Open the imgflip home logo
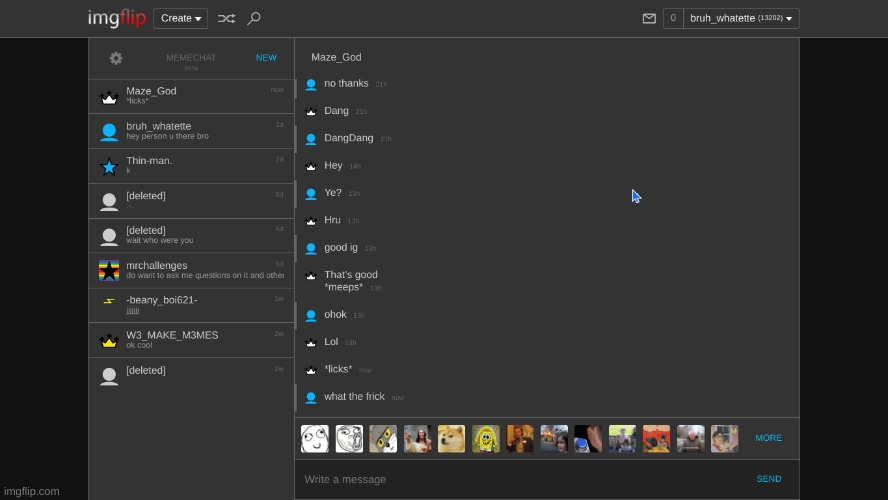The image size is (888, 500). [117, 18]
